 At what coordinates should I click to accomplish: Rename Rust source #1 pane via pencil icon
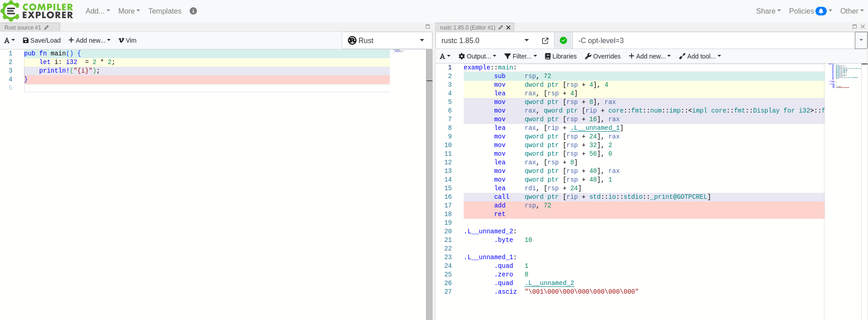point(46,28)
